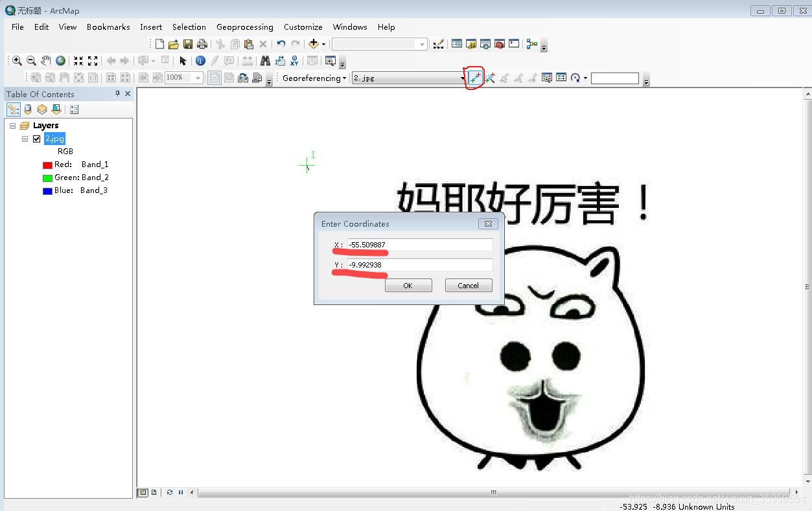The image size is (812, 511).
Task: Click the Red band color swatch
Action: 47,165
